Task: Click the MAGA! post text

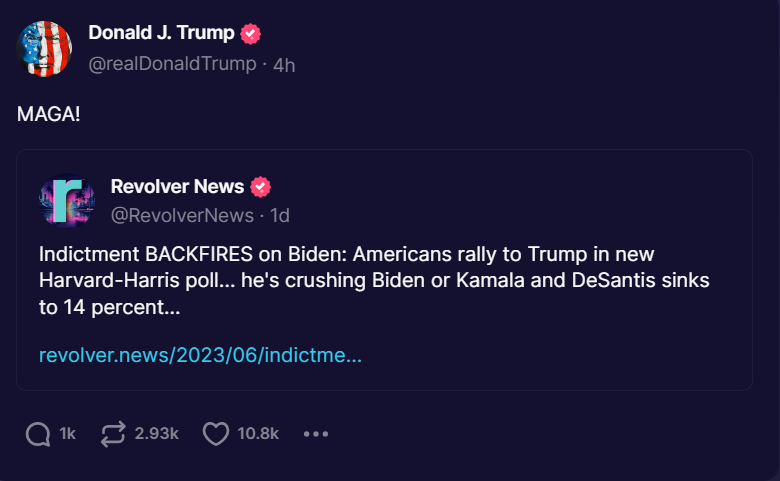Action: pos(48,114)
